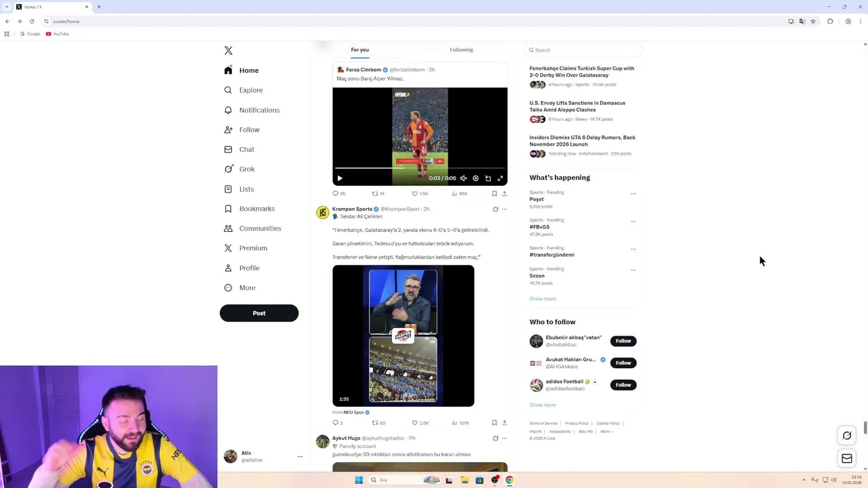Bookmark the Krampon Sports post
868x488 pixels.
pyautogui.click(x=494, y=423)
